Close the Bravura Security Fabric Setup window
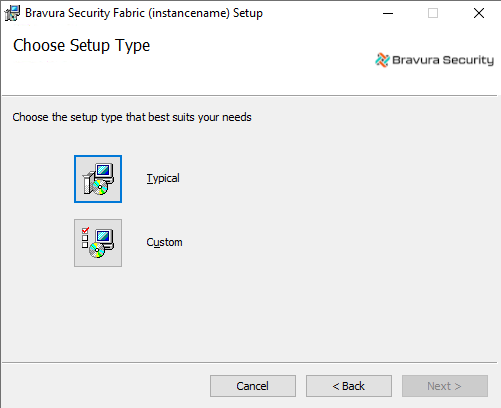Viewport: 501px width, 408px height. click(x=479, y=13)
